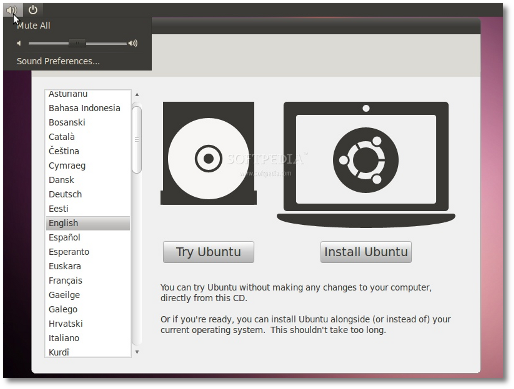Open the power session menu icon
Viewport: 514px width, 389px height.
[33, 10]
